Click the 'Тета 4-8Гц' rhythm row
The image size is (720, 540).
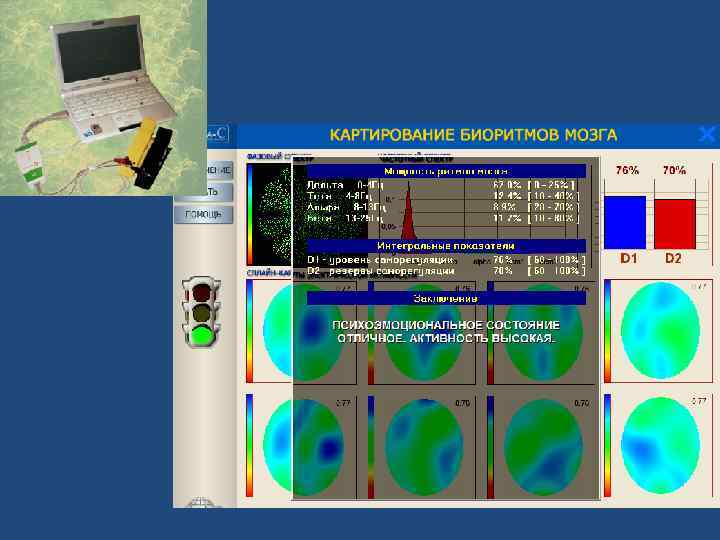point(444,196)
